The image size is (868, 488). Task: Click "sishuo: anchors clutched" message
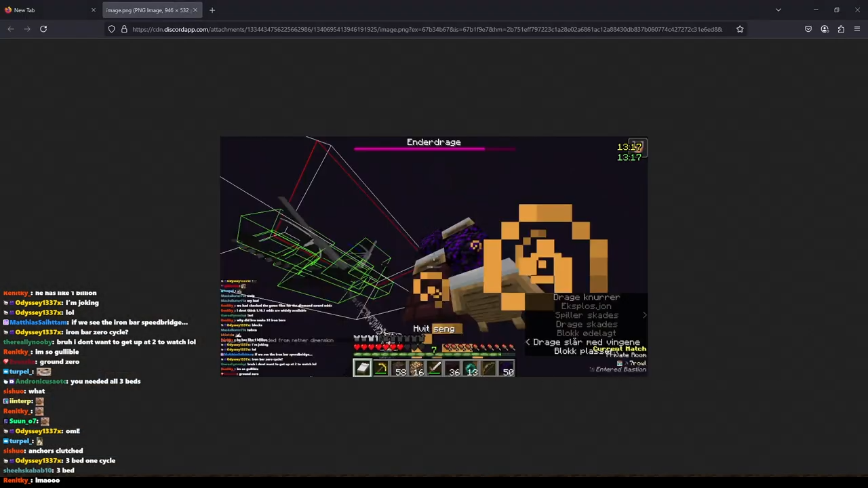click(43, 451)
